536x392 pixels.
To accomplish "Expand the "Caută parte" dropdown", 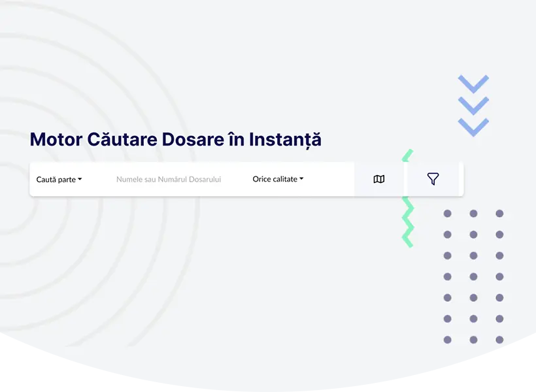I will tap(59, 179).
